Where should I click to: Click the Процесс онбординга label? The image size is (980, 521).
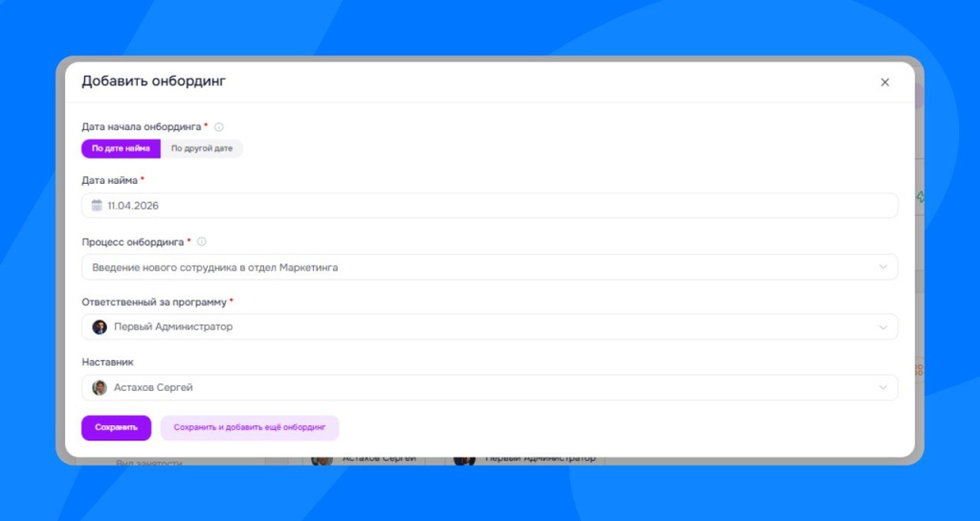132,242
